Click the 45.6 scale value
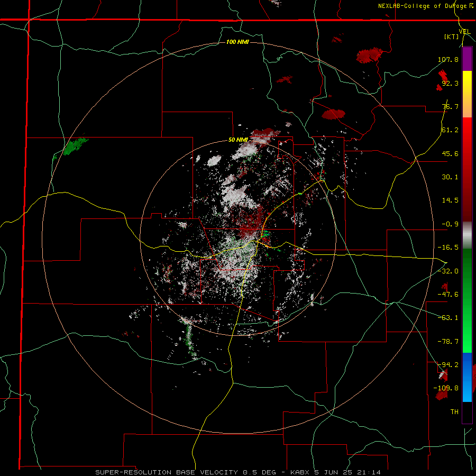Viewport: 476px width, 476px height. coord(450,153)
